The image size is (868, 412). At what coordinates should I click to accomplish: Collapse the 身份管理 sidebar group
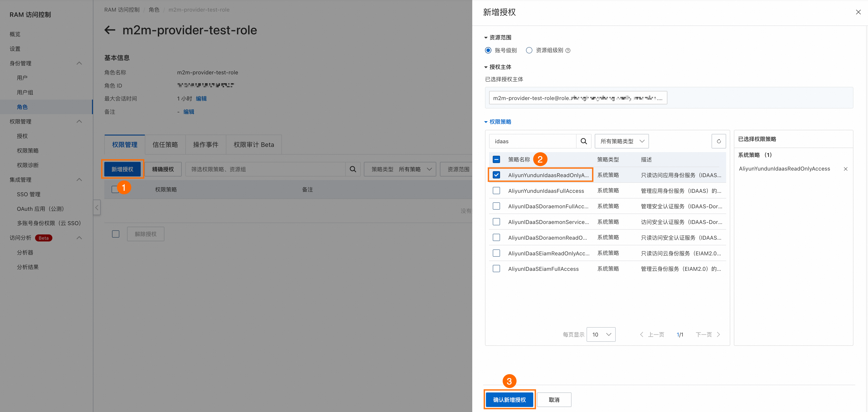point(79,63)
